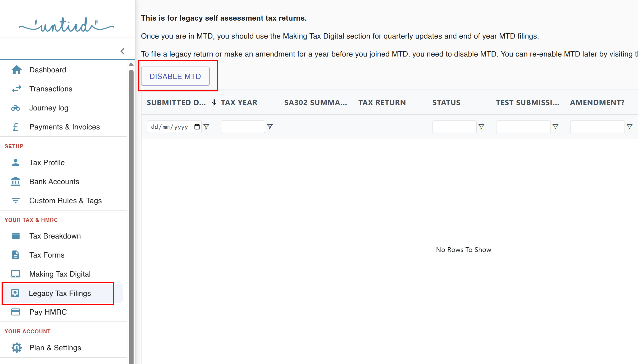Open filter funnel for Status column
Image resolution: width=638 pixels, height=364 pixels.
(x=481, y=127)
